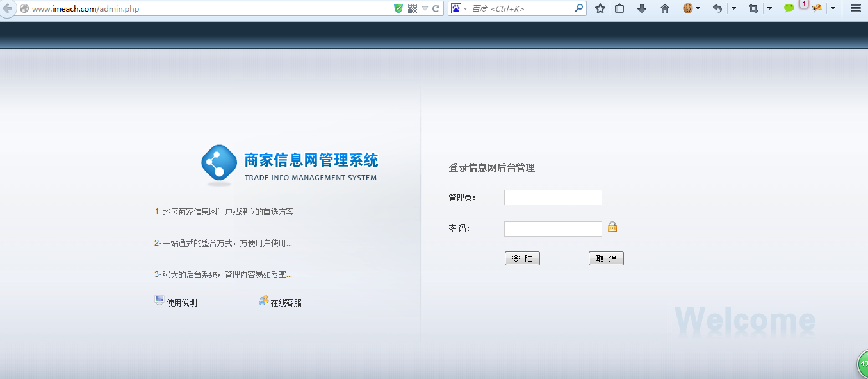Click the green circular badge at bottom-right corner
The width and height of the screenshot is (868, 379).
point(862,365)
